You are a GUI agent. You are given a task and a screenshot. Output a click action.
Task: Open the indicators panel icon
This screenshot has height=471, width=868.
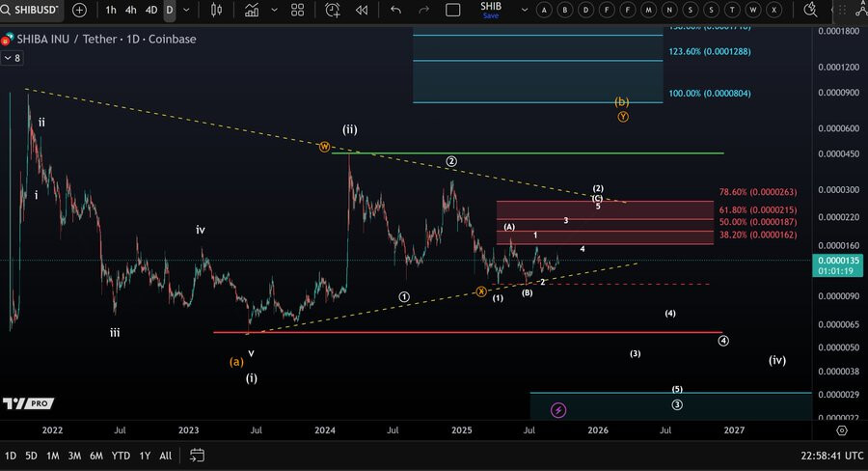click(x=252, y=10)
